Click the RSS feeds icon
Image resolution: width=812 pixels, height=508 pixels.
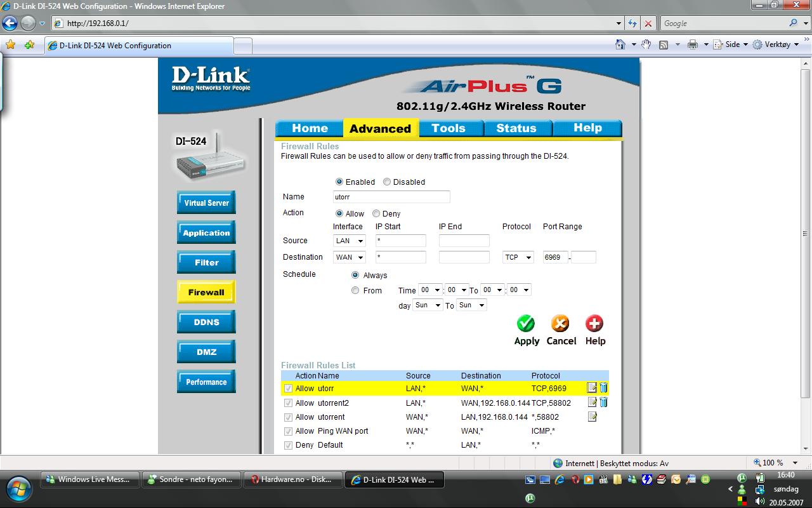pyautogui.click(x=664, y=44)
